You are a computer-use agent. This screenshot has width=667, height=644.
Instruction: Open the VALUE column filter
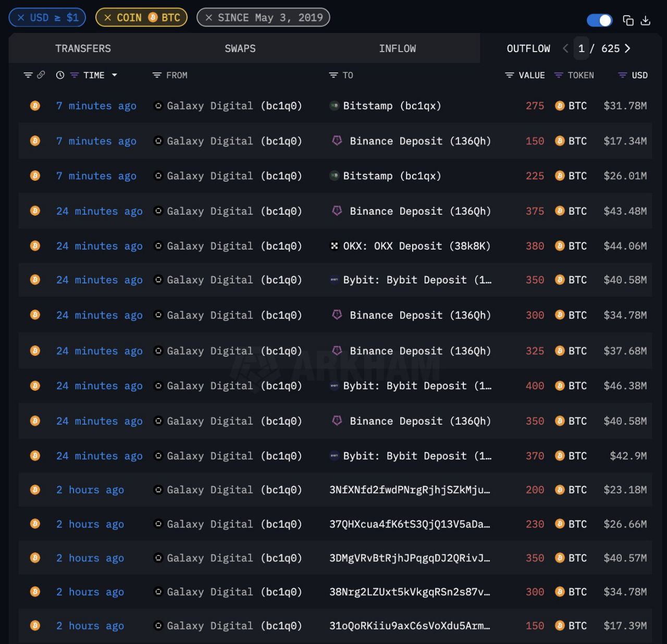pyautogui.click(x=510, y=75)
